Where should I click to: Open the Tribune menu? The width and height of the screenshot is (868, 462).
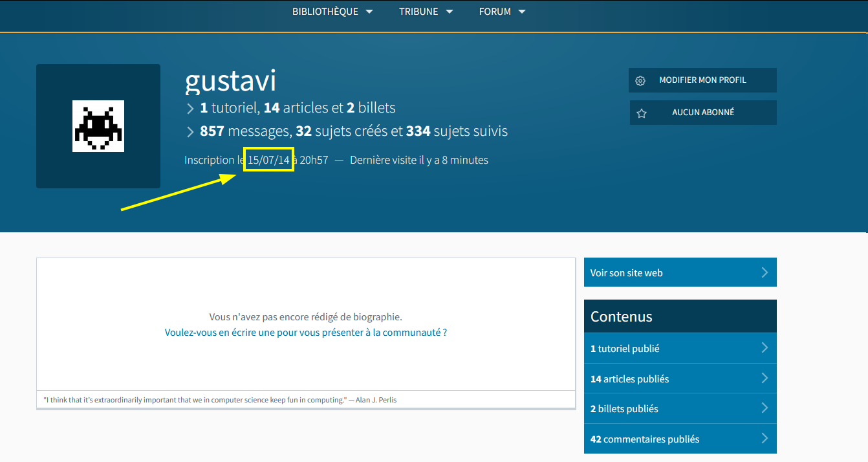click(x=426, y=12)
